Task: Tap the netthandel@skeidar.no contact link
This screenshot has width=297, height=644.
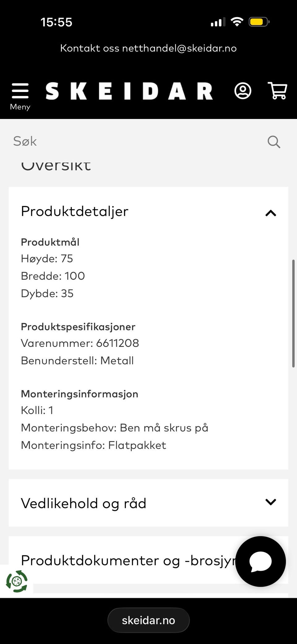Action: coord(179,48)
